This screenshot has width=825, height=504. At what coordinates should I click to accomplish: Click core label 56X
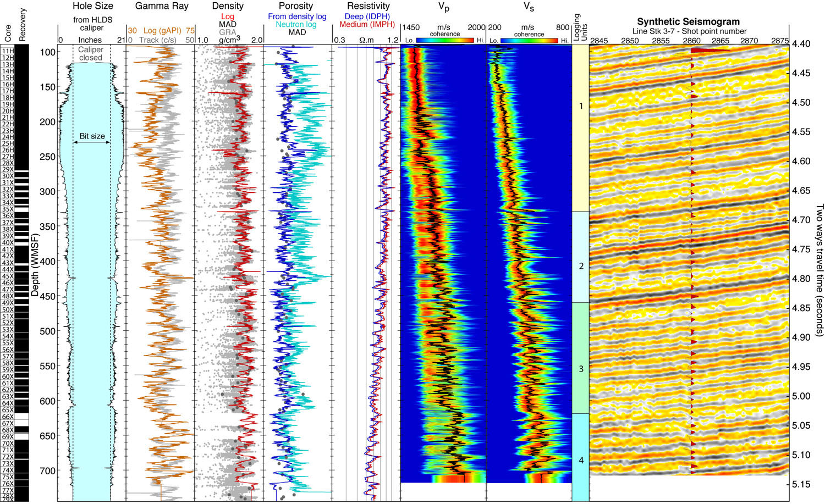8,350
